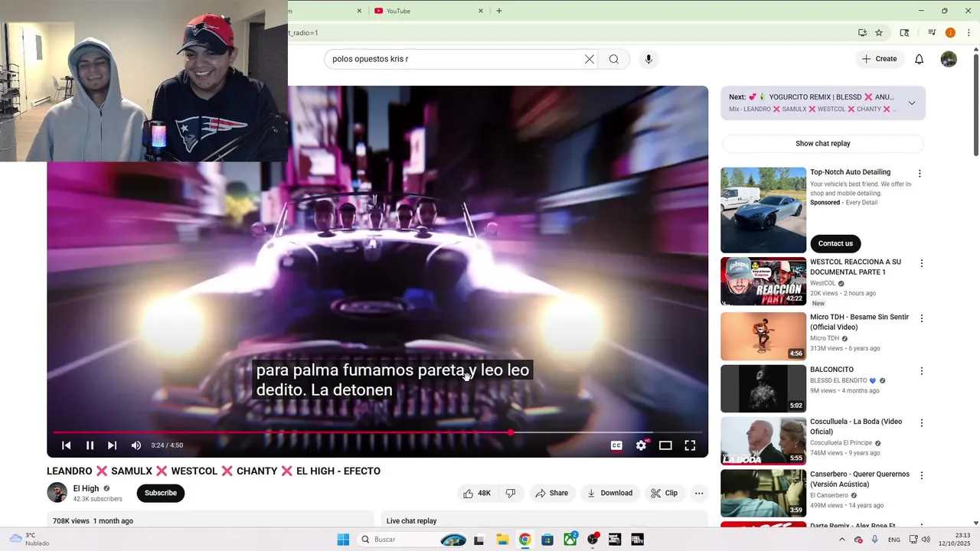Viewport: 980px width, 551px height.
Task: Dislike the video with thumbs down
Action: [x=511, y=493]
